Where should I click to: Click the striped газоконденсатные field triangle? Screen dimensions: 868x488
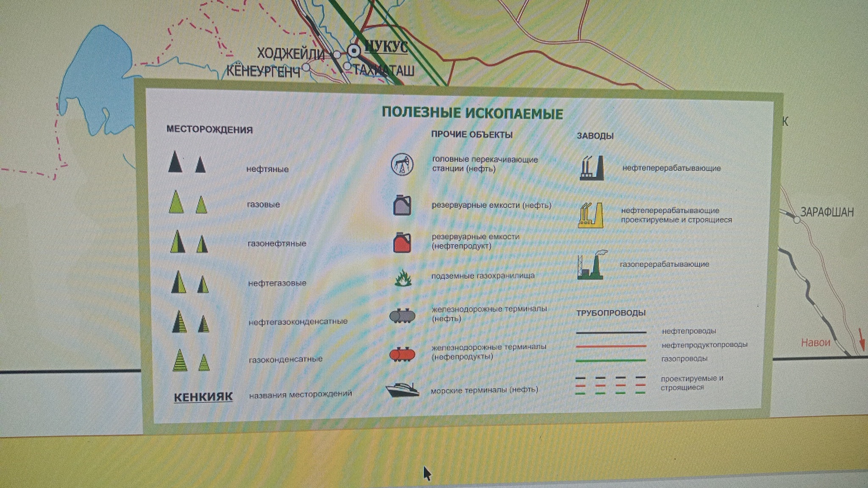[x=180, y=360]
